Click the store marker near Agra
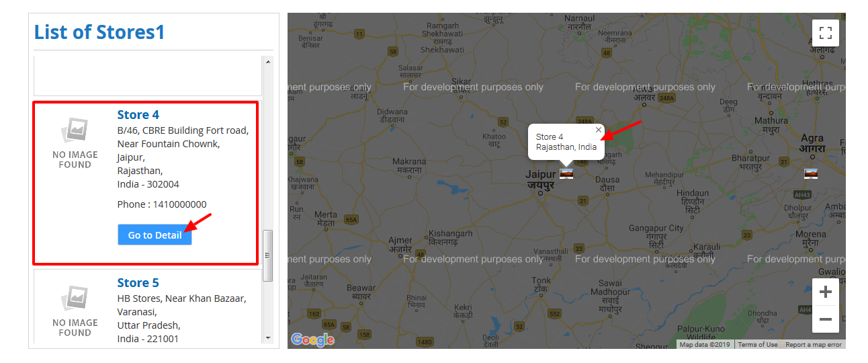This screenshot has width=868, height=363. [x=811, y=173]
